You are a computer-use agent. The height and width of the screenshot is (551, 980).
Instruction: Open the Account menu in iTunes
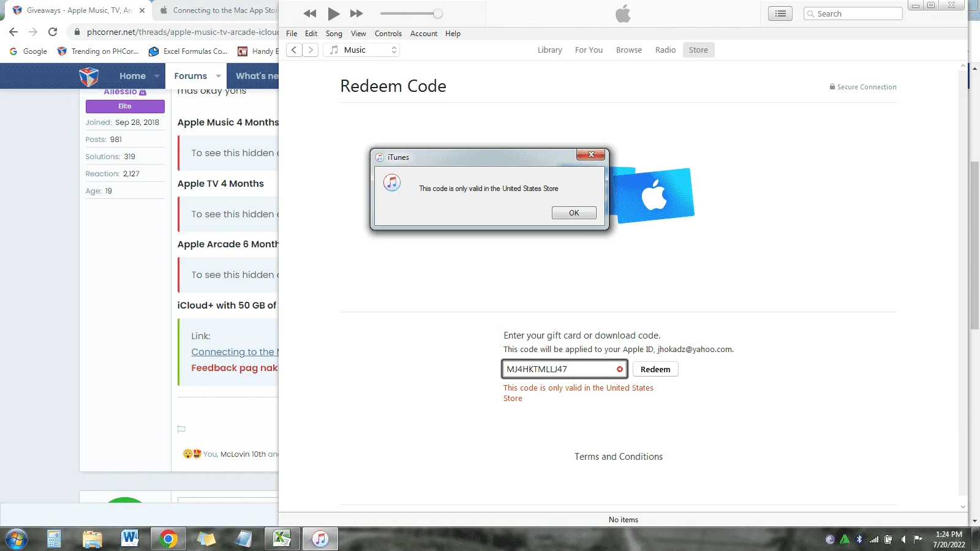tap(424, 34)
